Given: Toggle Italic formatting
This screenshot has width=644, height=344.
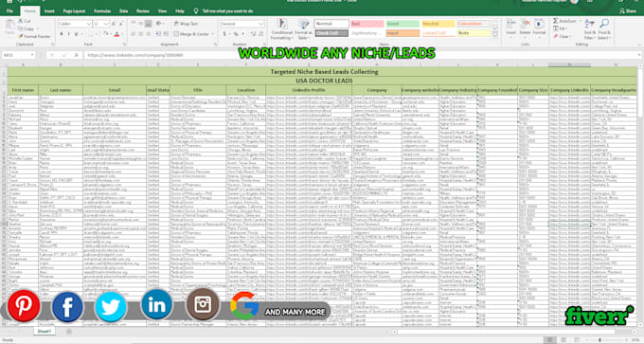Looking at the screenshot, I should pyautogui.click(x=68, y=34).
